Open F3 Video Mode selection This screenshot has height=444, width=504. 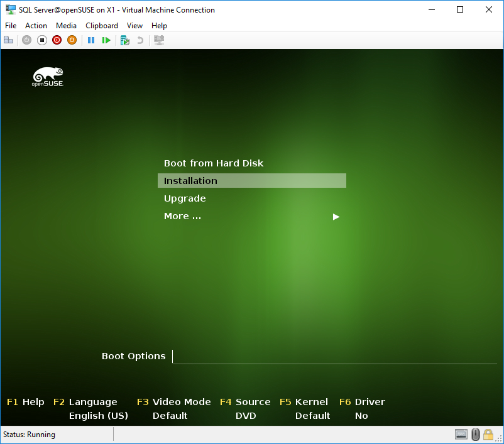[174, 402]
